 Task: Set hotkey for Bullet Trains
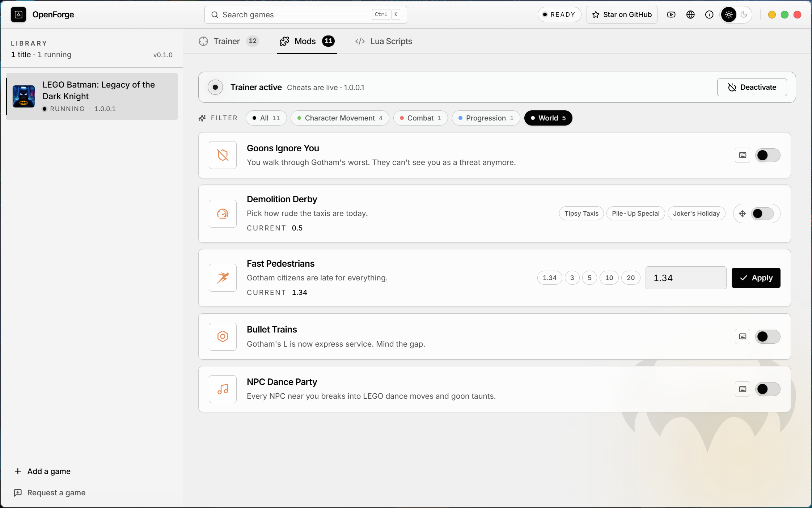743,336
